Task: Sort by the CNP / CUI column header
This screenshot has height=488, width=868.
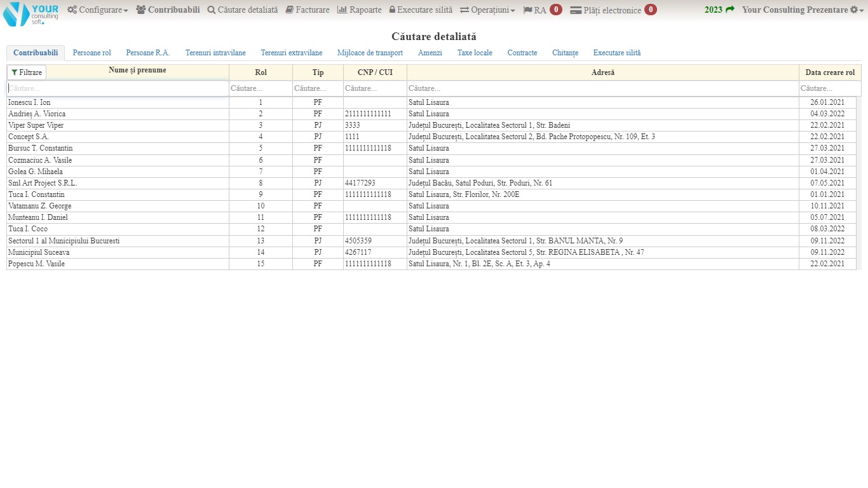Action: click(375, 72)
